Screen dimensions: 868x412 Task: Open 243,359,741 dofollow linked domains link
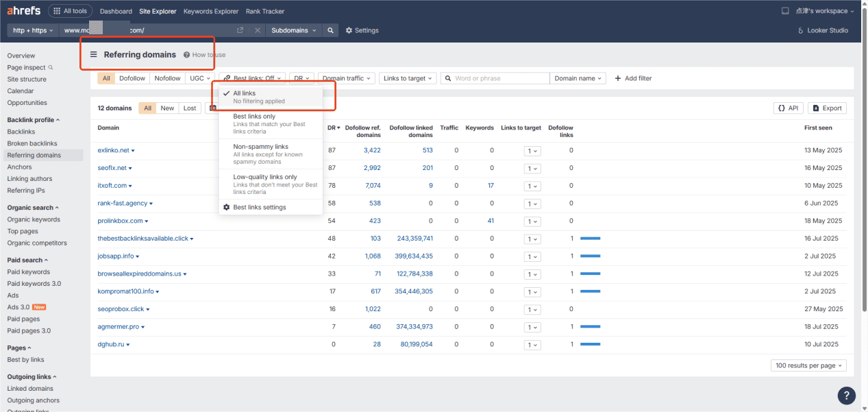[x=415, y=239]
